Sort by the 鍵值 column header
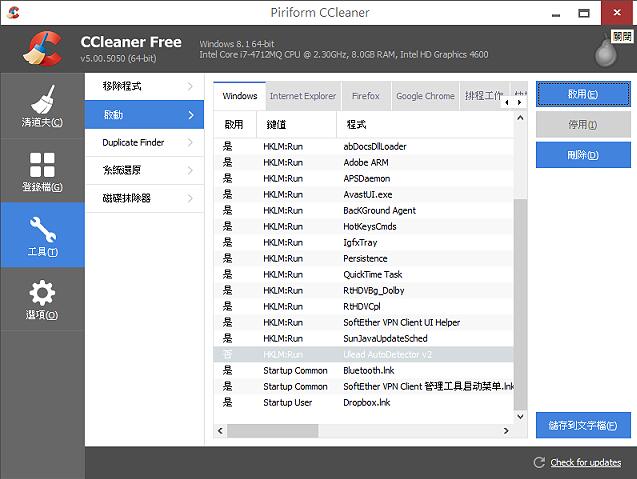 [x=297, y=124]
